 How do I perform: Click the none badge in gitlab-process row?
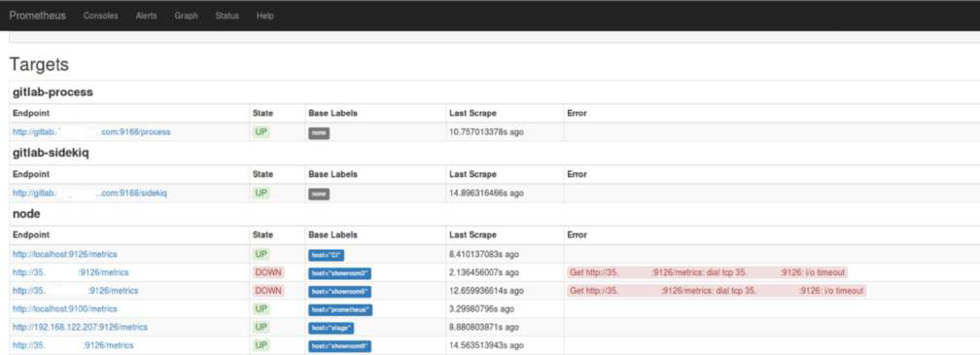tap(319, 132)
